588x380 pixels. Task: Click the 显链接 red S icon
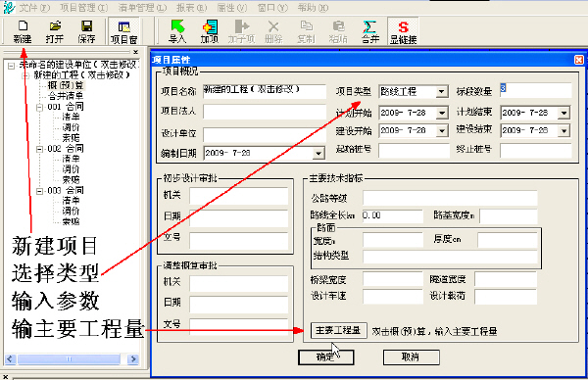point(403,32)
